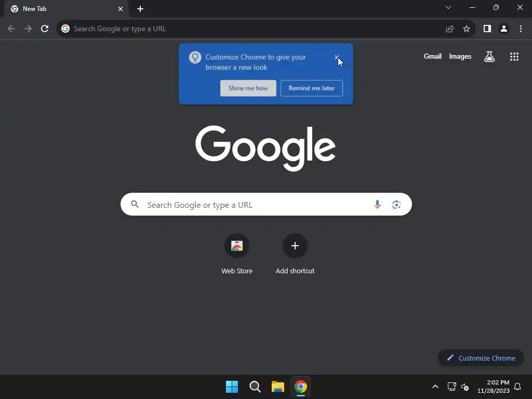Bookmark this tab with the star icon

[467, 29]
